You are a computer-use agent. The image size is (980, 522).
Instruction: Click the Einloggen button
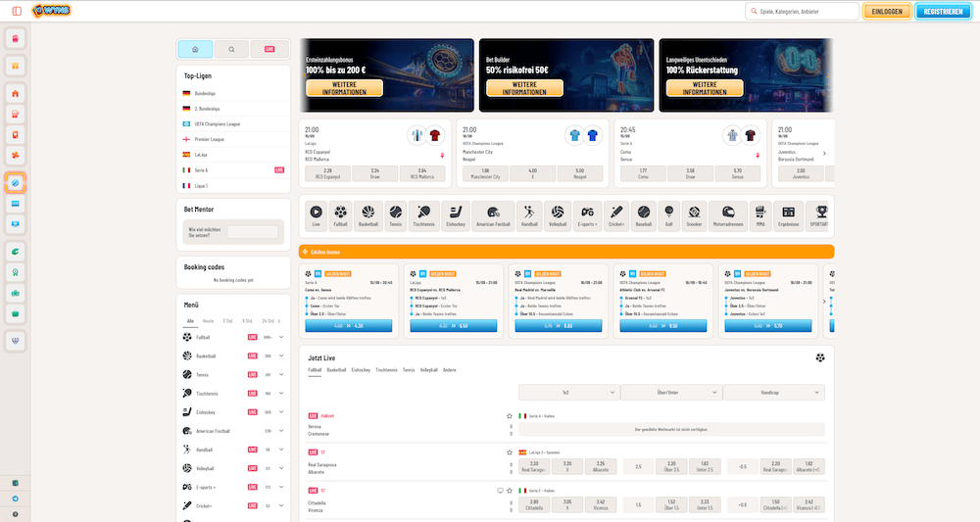tap(886, 12)
